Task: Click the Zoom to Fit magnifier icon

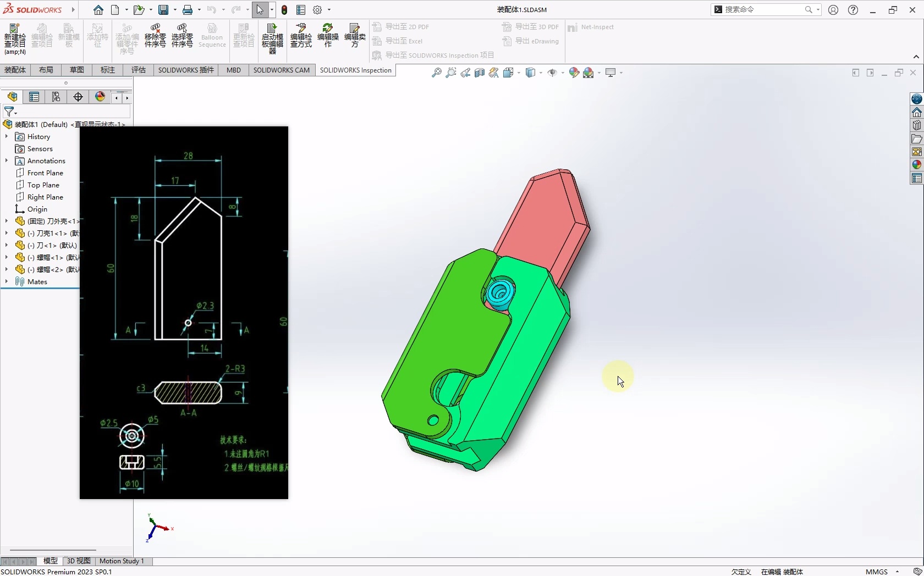Action: coord(437,73)
